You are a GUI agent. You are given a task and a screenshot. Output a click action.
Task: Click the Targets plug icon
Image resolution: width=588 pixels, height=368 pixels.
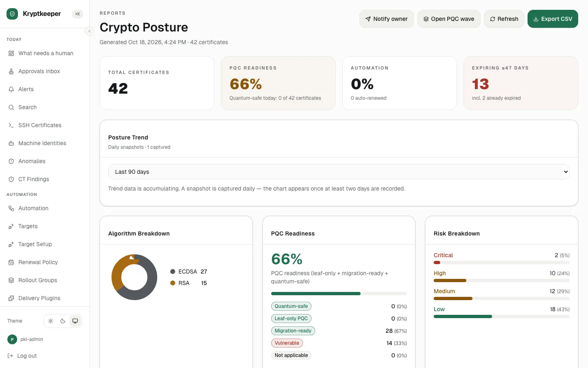11,226
